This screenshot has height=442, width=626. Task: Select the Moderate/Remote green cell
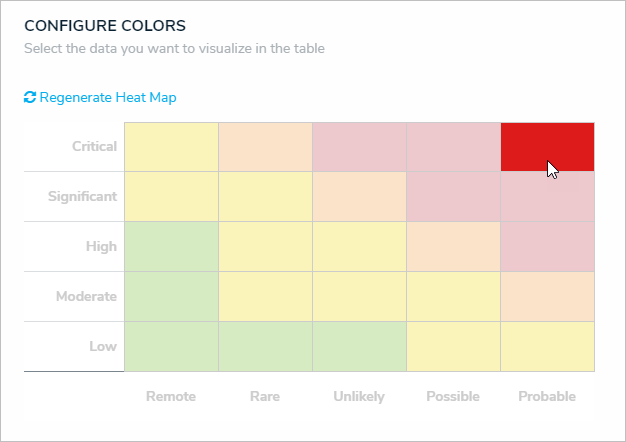pos(171,296)
